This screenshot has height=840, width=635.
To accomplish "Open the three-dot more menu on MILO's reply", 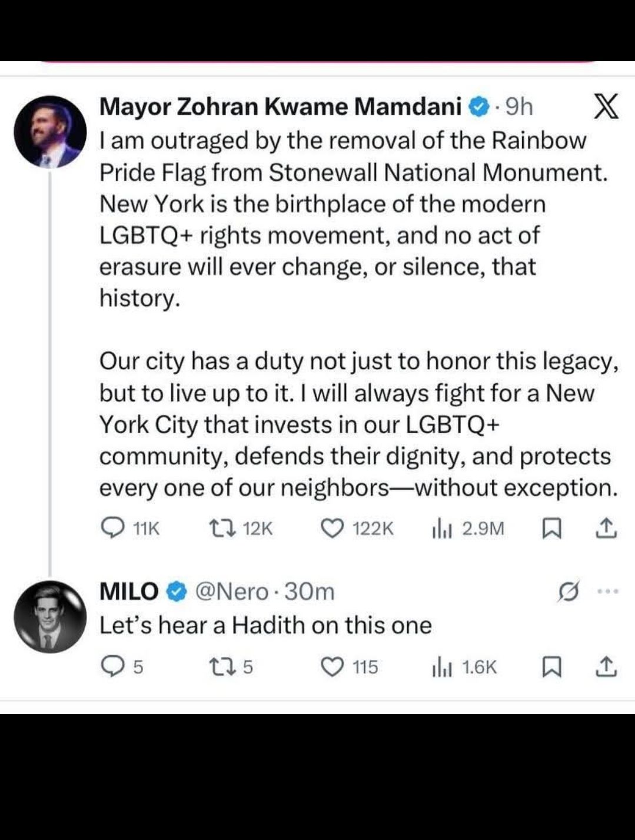I will click(x=607, y=591).
